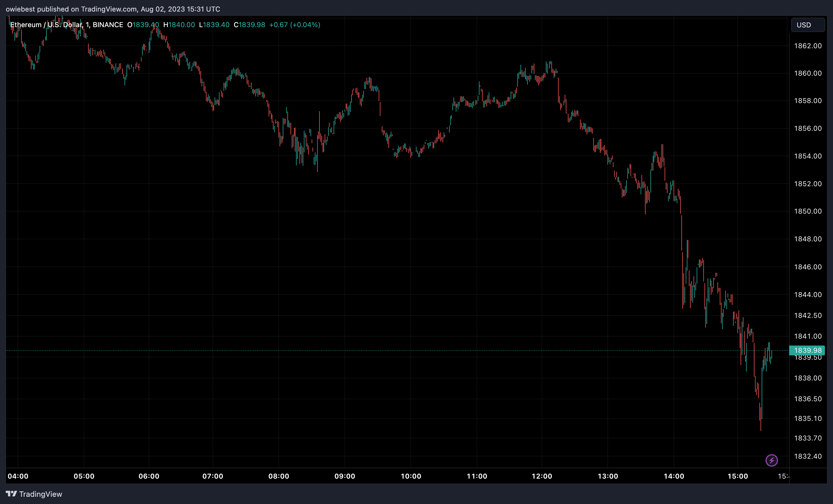
Task: Change the chart interval by clicking "1"
Action: coord(87,25)
